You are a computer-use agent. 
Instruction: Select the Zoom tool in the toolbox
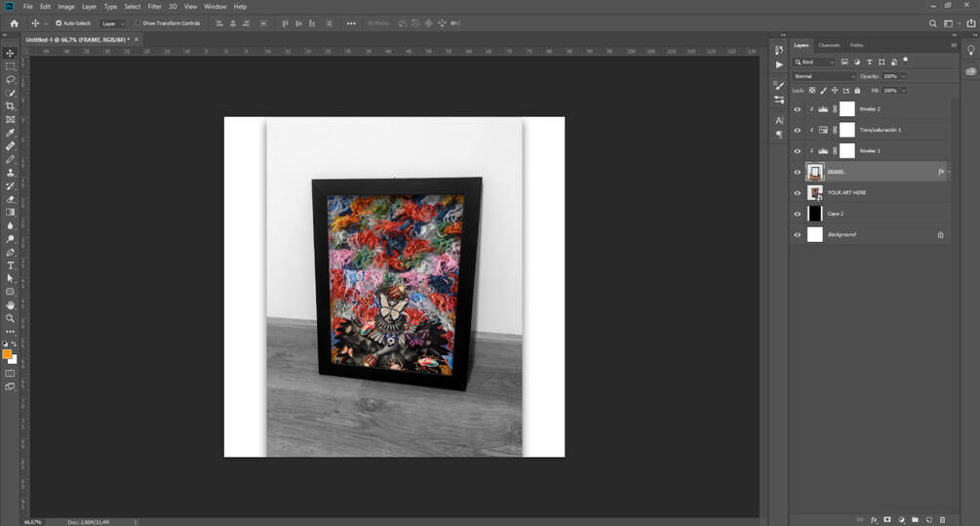(10, 318)
